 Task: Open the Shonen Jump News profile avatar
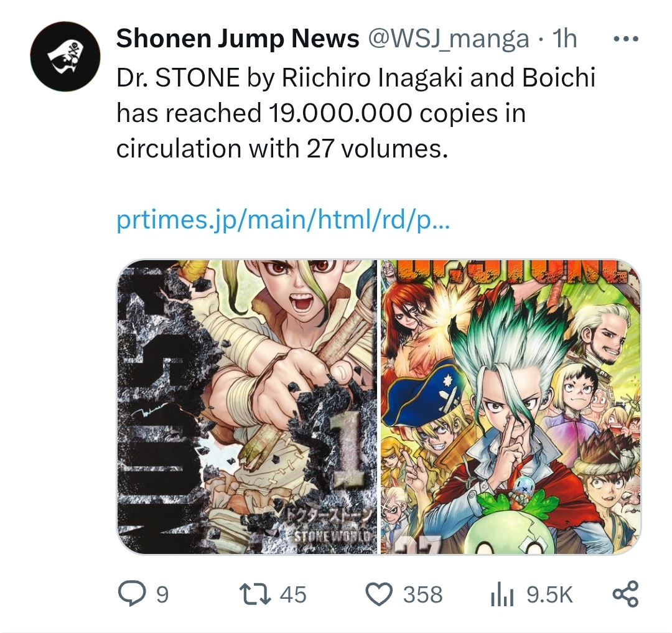[65, 56]
